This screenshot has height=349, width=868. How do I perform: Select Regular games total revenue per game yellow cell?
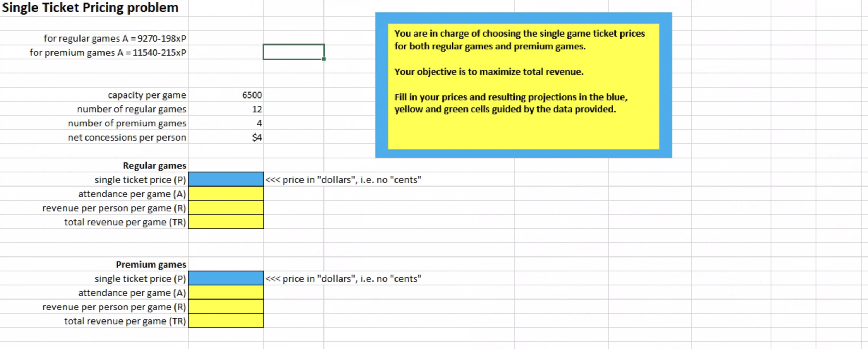(x=226, y=221)
